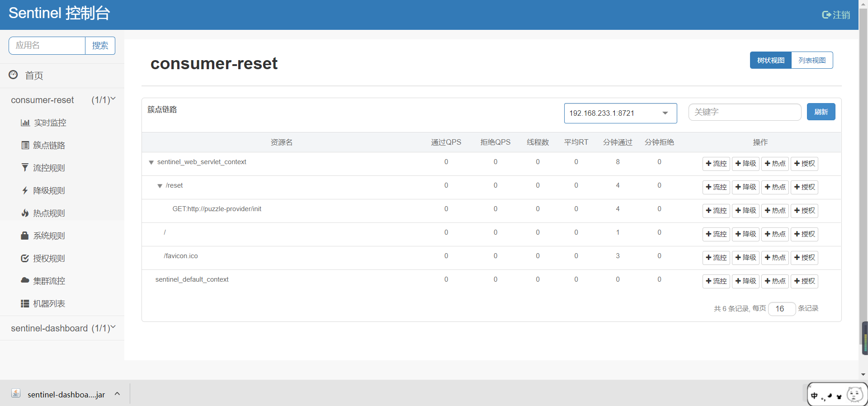868x406 pixels.
Task: Click the flame icon for 热点规则
Action: [25, 213]
